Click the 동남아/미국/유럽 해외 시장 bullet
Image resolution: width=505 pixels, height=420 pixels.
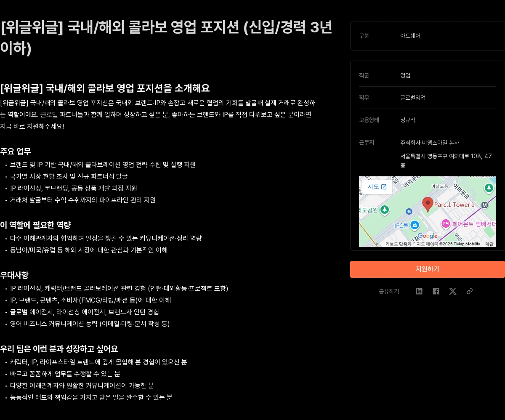point(89,250)
